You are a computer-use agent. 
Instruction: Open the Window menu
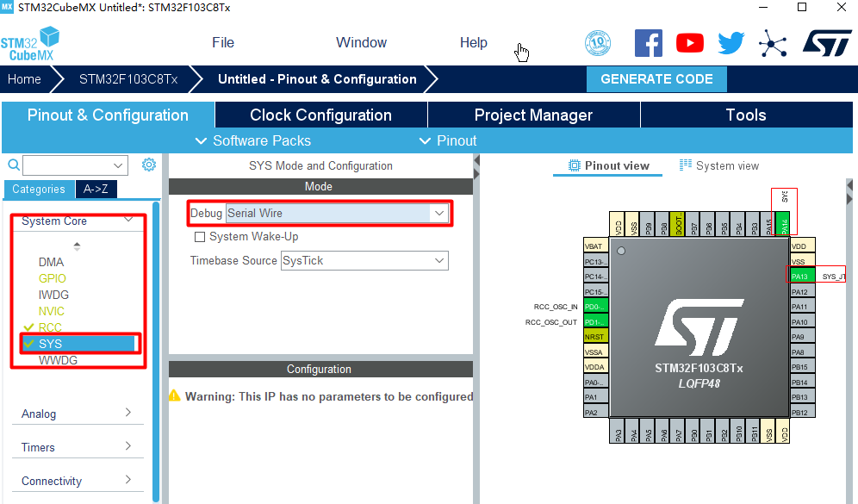361,43
